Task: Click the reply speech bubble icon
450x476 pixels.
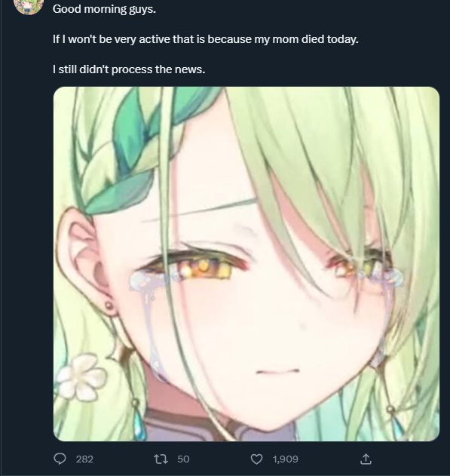Action: click(60, 459)
